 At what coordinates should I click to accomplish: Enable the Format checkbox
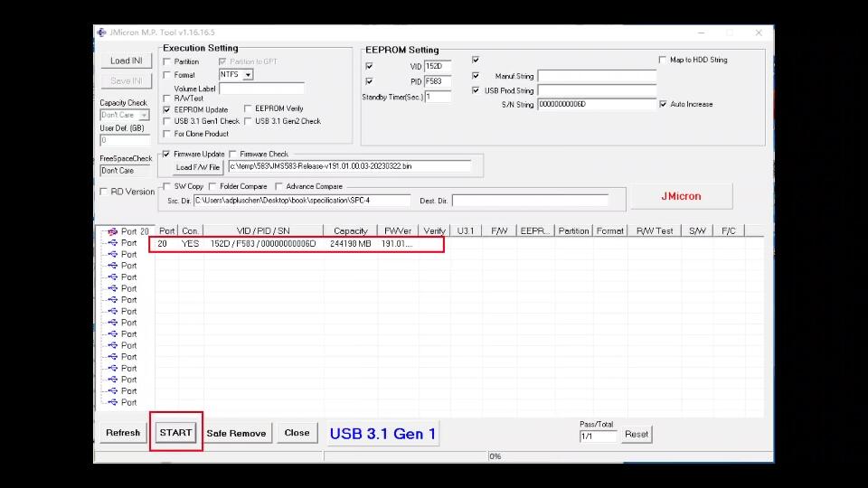point(166,75)
